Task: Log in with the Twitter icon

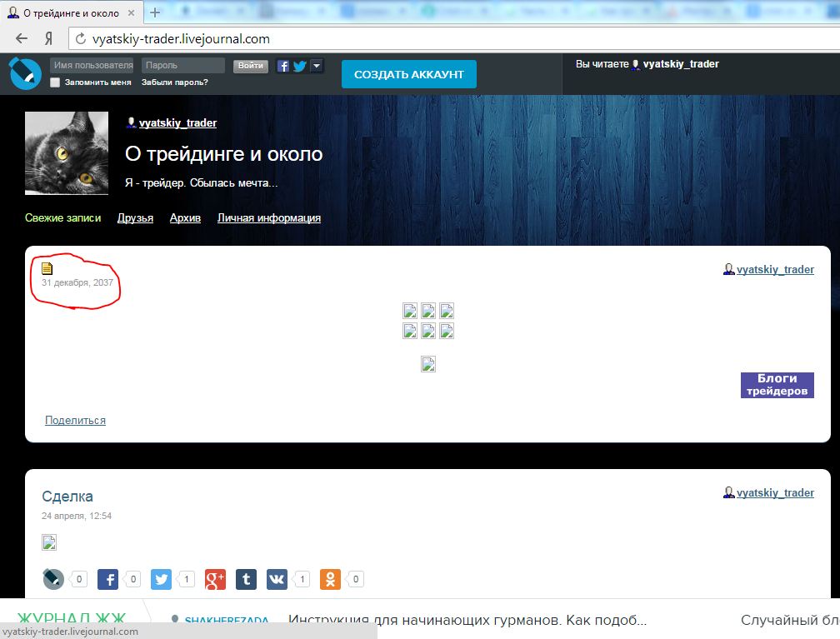Action: pos(300,66)
